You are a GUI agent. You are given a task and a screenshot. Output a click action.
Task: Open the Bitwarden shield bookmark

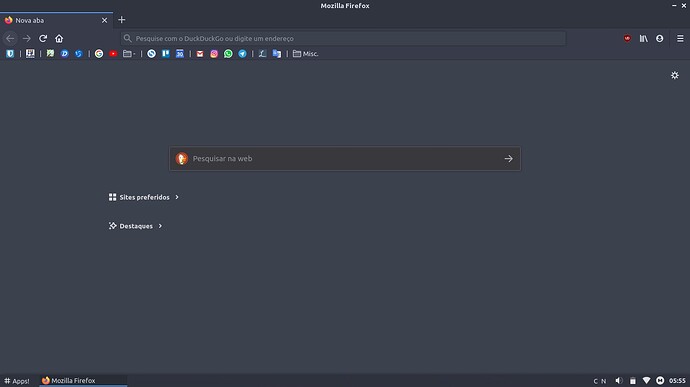point(10,54)
